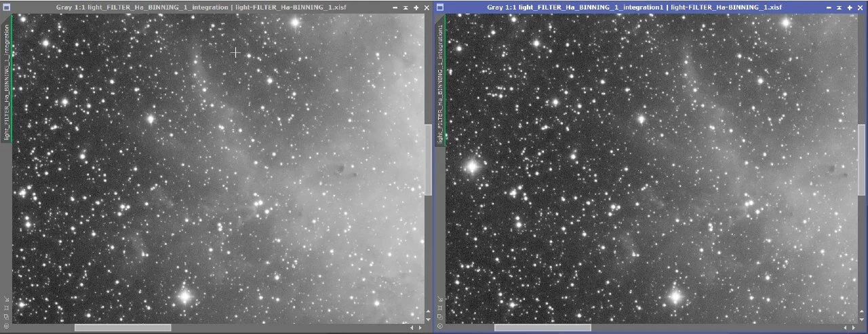Click circular target icon at left window bottom
The image size is (868, 334).
pyautogui.click(x=7, y=326)
